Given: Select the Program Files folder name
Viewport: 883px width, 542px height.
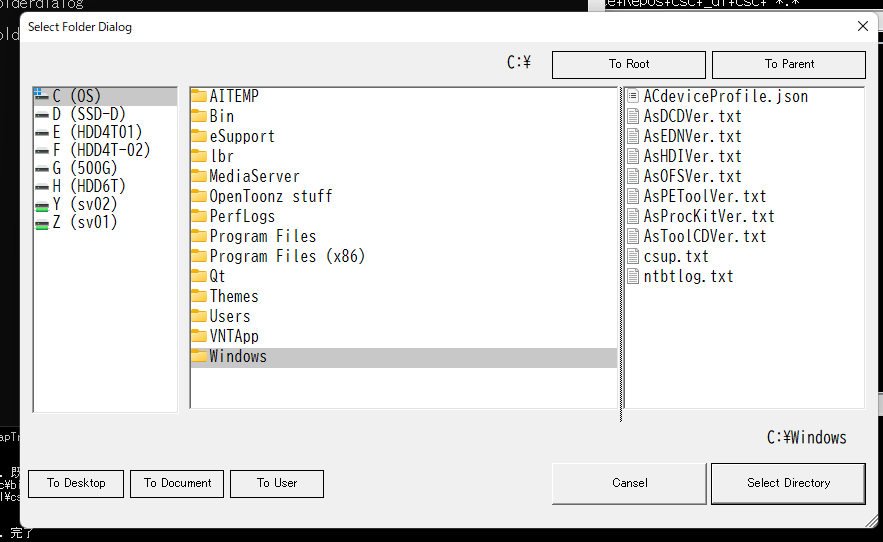Looking at the screenshot, I should [x=263, y=236].
